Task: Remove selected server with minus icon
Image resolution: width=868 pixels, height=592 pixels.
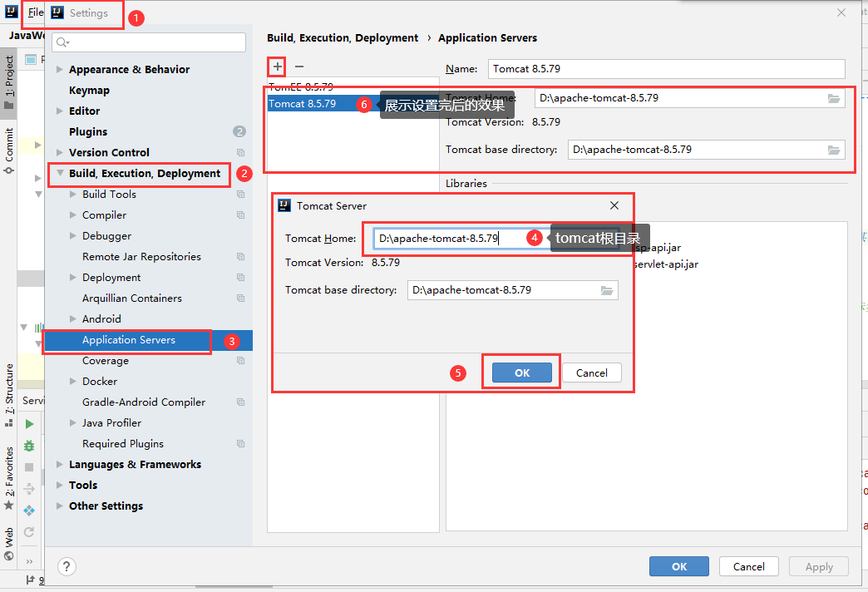Action: pyautogui.click(x=299, y=67)
